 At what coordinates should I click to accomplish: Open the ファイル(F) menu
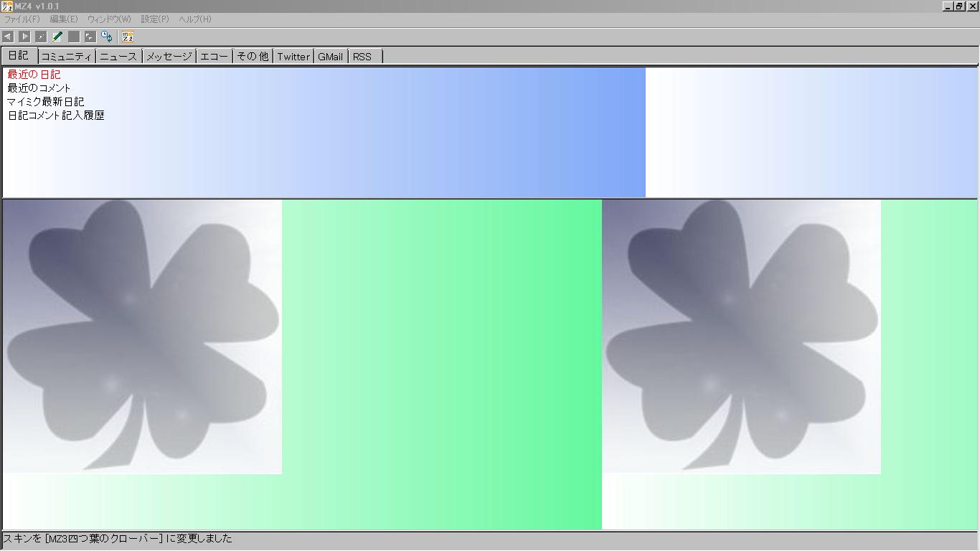point(22,19)
